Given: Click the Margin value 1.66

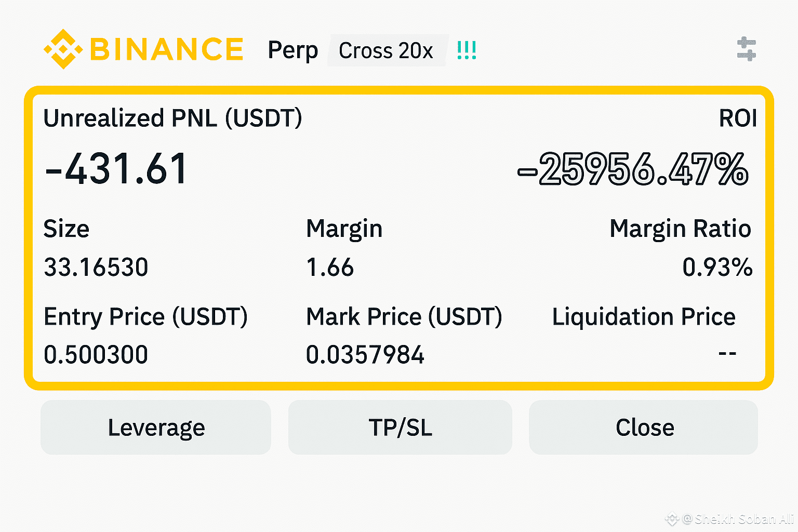Looking at the screenshot, I should [330, 268].
